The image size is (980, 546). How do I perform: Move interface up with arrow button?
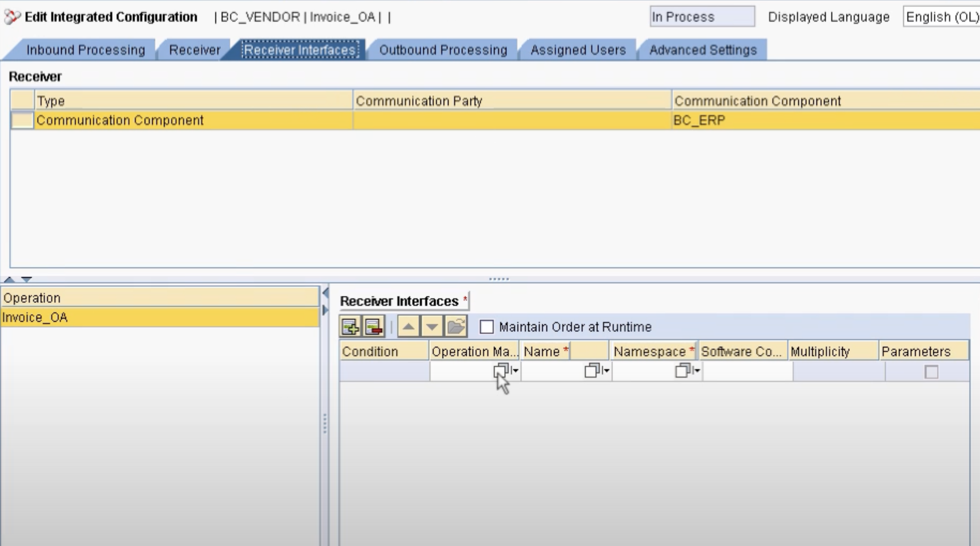[408, 327]
